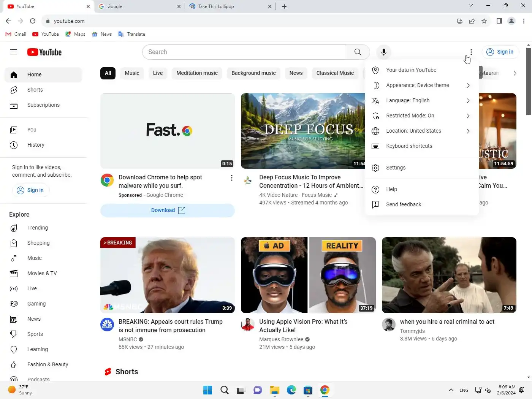Click the search magnifier button

pyautogui.click(x=358, y=52)
